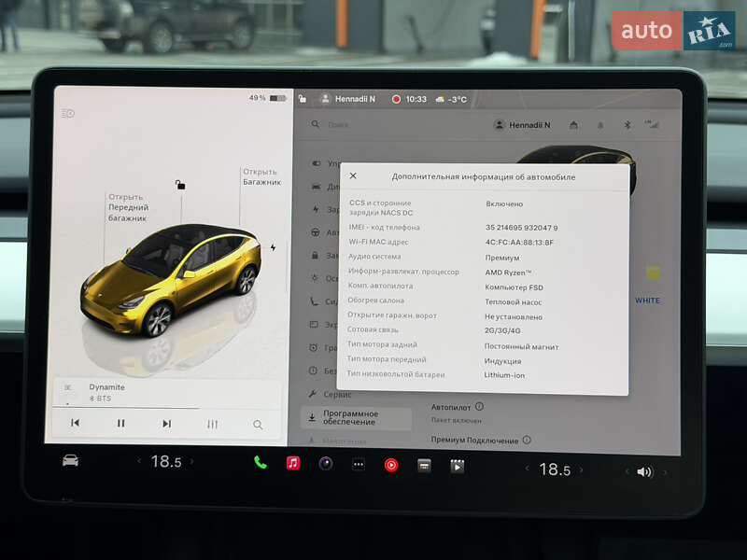Open the notifications bell icon

[600, 122]
